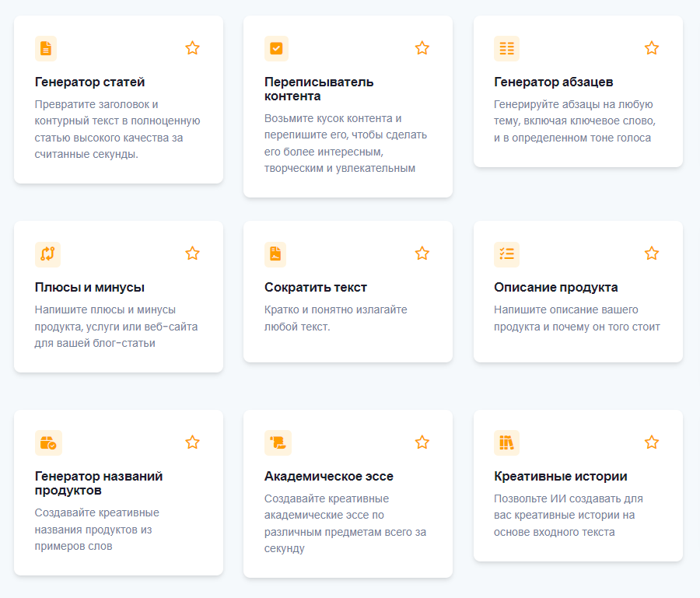Click the Генератор абзацев paragraph icon

click(x=506, y=48)
